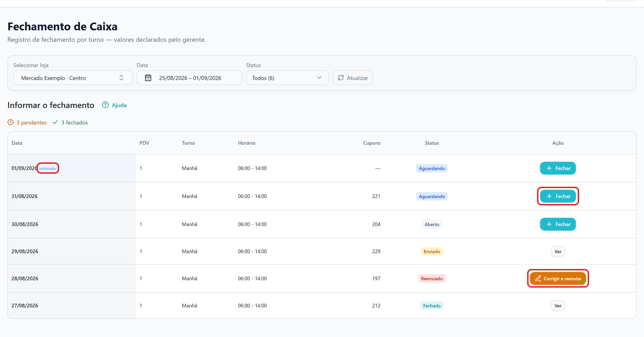Screen dimensions: 644x337
Task: Open the Status filter Todos (6) dropdown
Action: 287,78
